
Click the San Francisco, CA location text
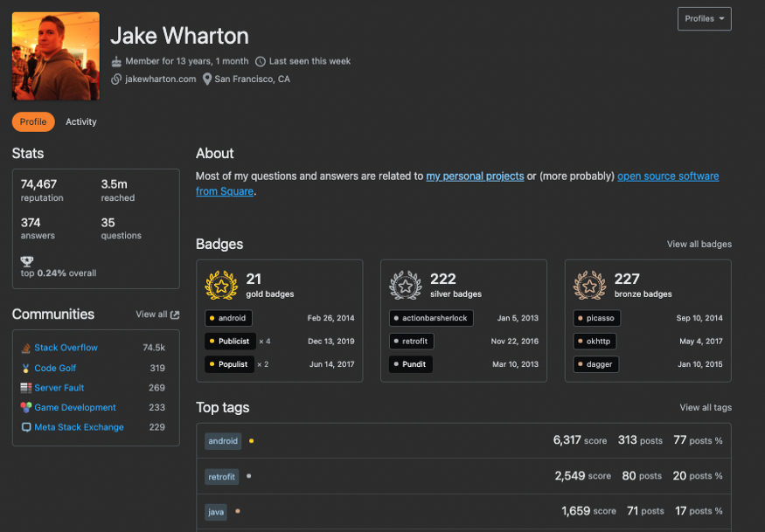pyautogui.click(x=253, y=79)
